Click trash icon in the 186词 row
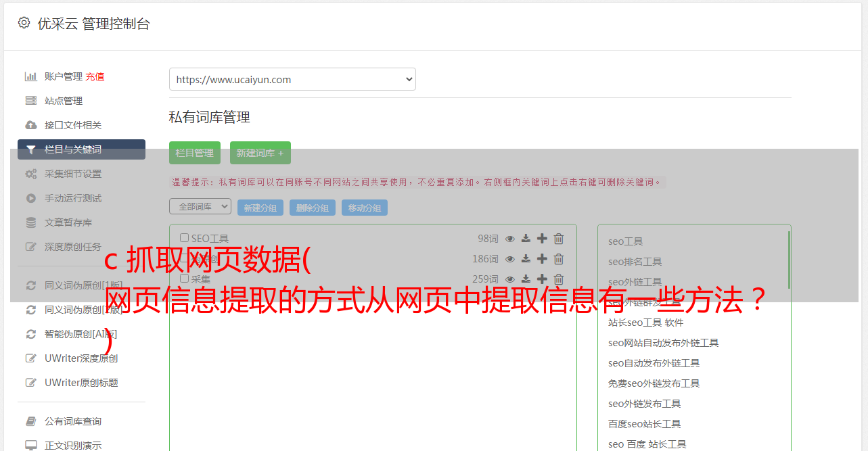The width and height of the screenshot is (868, 451). 559,259
